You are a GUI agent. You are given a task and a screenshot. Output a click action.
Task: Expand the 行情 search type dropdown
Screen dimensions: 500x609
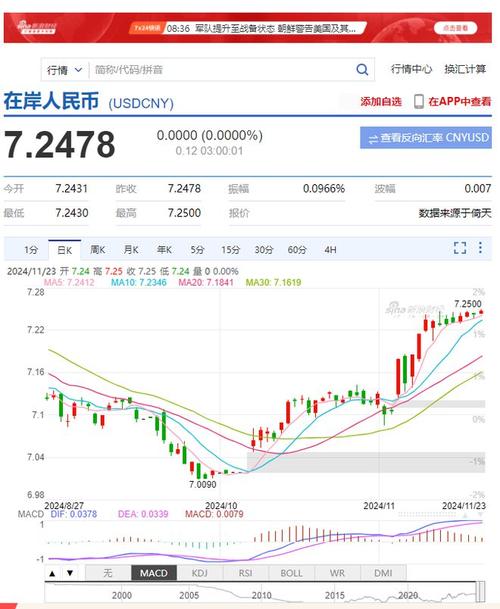click(x=64, y=70)
